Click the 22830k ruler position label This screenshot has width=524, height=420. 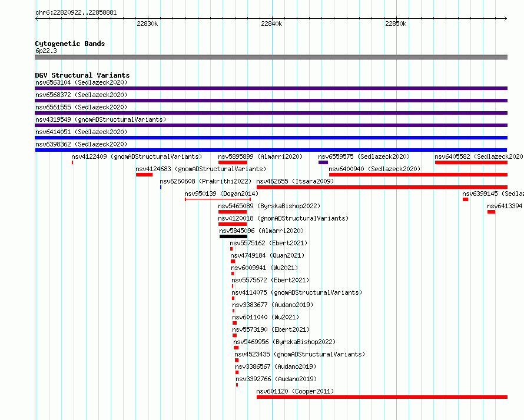pyautogui.click(x=147, y=24)
